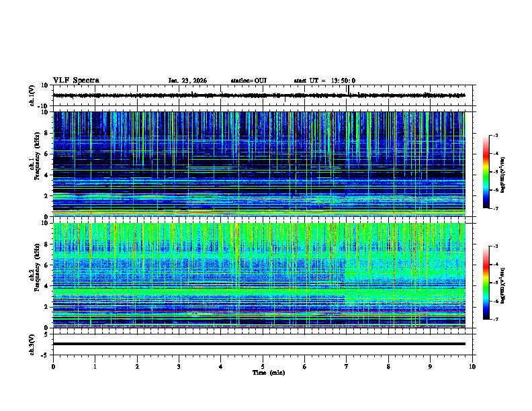The width and height of the screenshot is (532, 411).
Task: Click time axis tick label "7"
Action: (347, 367)
